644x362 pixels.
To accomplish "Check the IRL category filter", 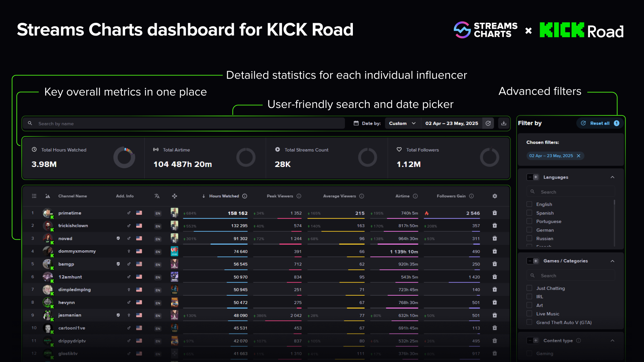I will click(529, 297).
